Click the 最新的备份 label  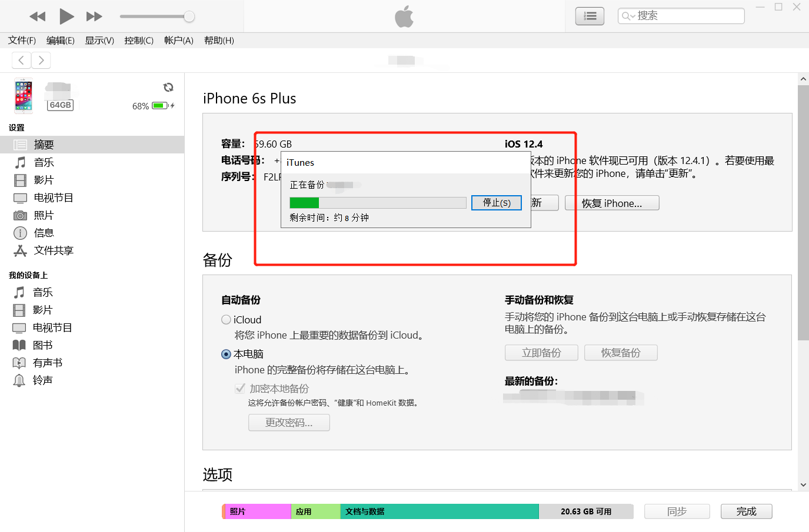tap(531, 381)
